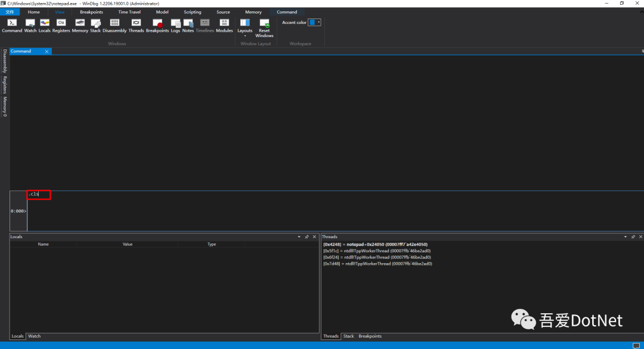Image resolution: width=644 pixels, height=349 pixels.
Task: Switch to the View ribbon tab
Action: (x=60, y=12)
